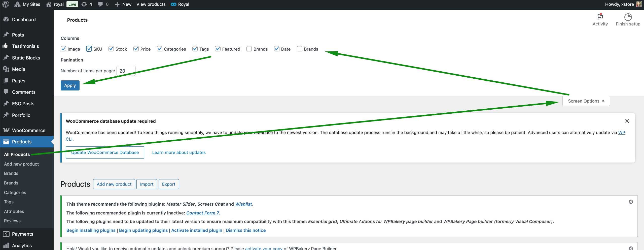Open the Attributes submenu item
The image size is (644, 250).
[14, 211]
